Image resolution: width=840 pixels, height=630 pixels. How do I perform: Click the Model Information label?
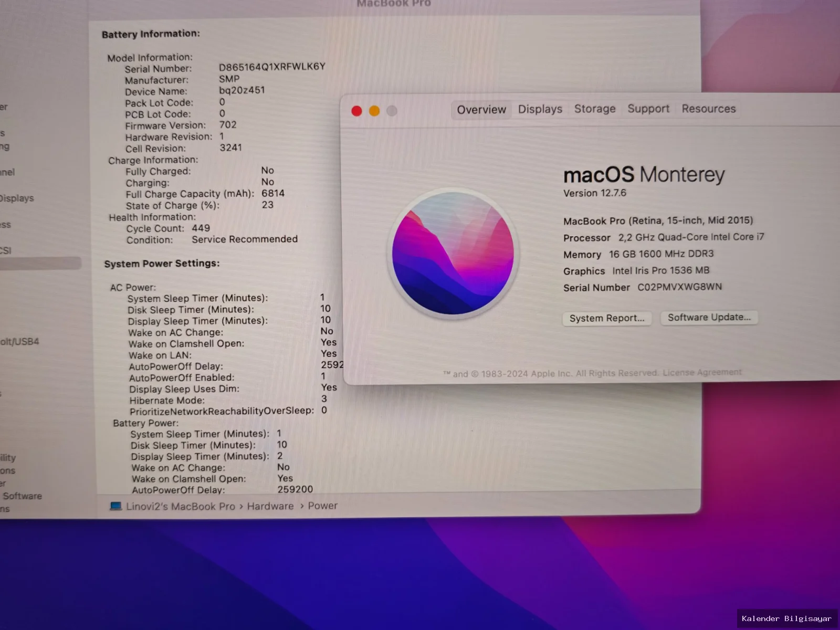tap(150, 58)
